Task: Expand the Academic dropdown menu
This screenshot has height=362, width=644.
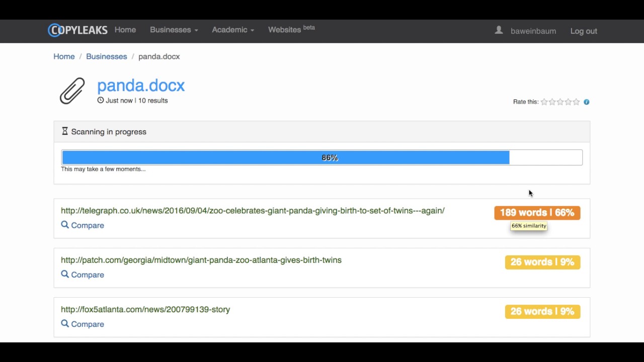Action: point(233,30)
